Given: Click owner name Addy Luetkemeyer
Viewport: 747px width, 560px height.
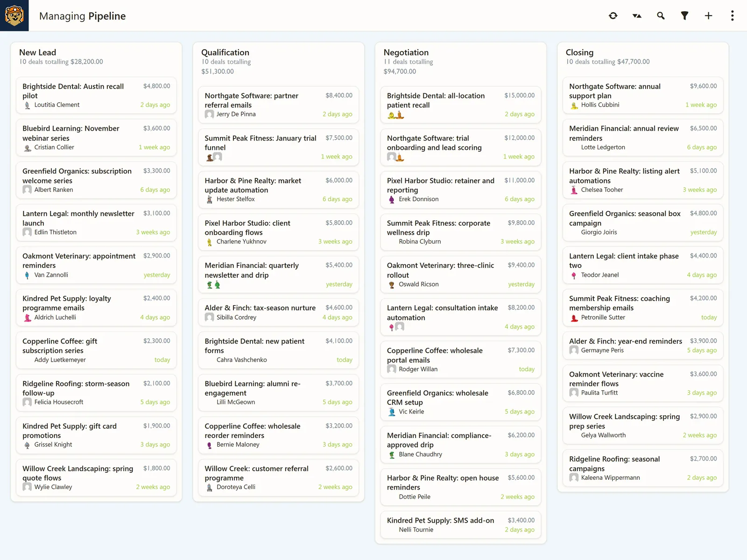Looking at the screenshot, I should point(60,360).
